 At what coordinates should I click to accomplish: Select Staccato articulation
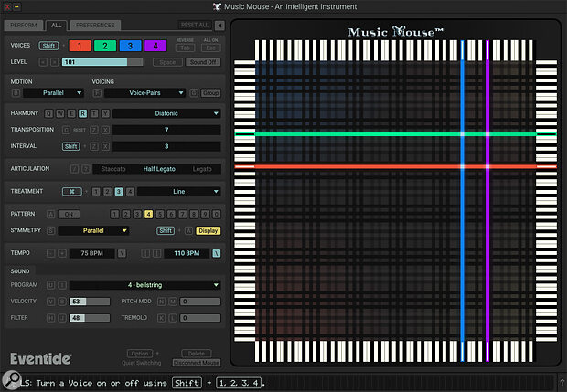coord(113,169)
